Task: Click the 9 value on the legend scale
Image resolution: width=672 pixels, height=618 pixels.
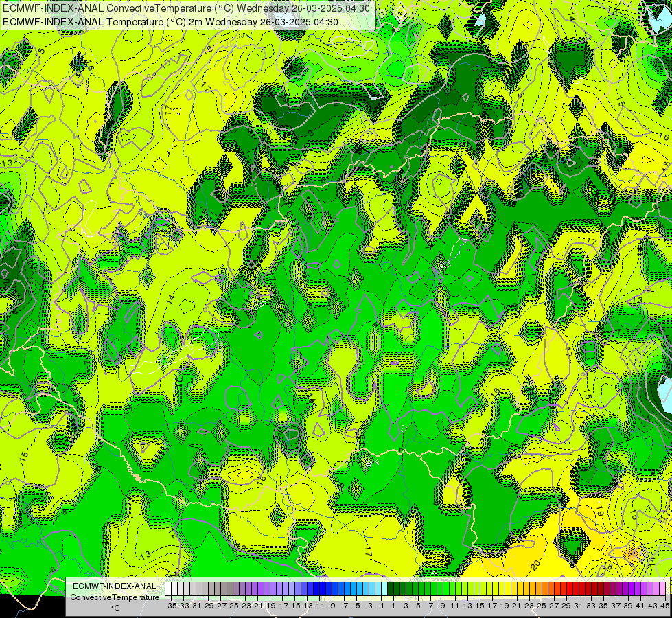Action: pyautogui.click(x=443, y=606)
